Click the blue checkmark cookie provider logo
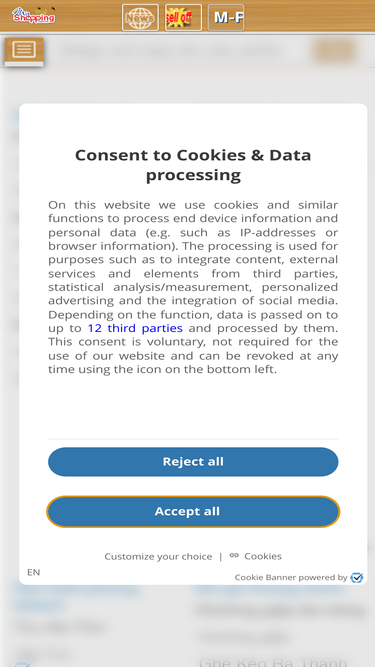 click(x=356, y=577)
